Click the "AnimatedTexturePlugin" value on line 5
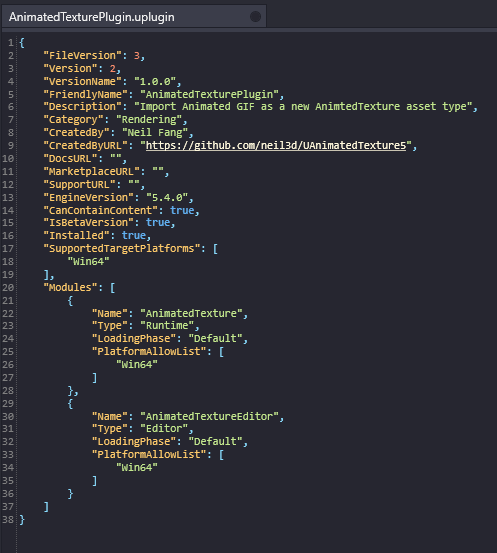This screenshot has height=553, width=497. (209, 94)
